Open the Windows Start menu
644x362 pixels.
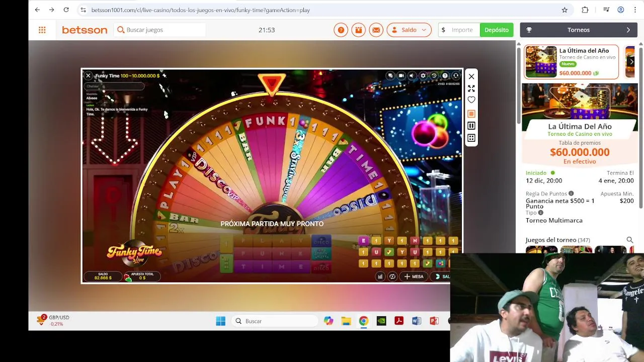pyautogui.click(x=220, y=321)
